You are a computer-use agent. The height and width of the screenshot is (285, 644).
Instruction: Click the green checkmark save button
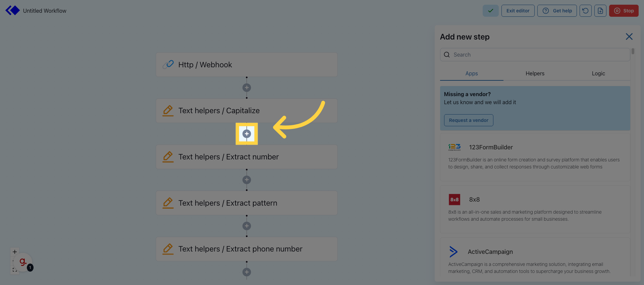[x=490, y=11]
